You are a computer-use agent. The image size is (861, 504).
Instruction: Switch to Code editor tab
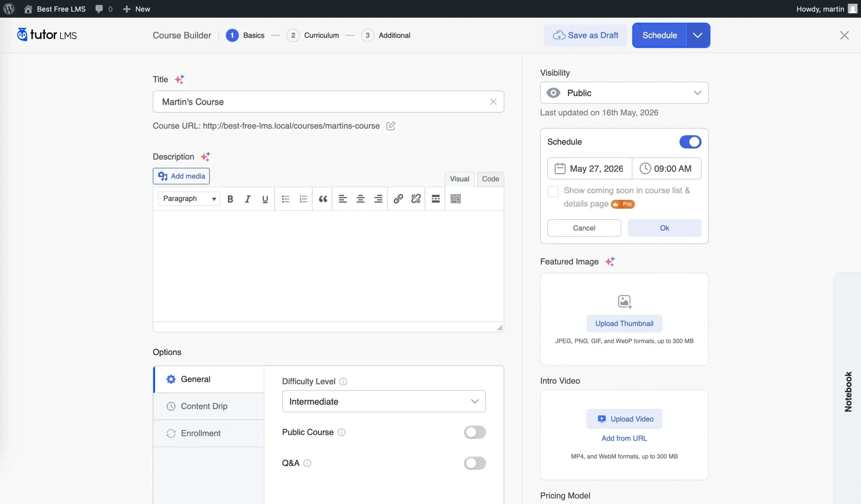coord(490,179)
